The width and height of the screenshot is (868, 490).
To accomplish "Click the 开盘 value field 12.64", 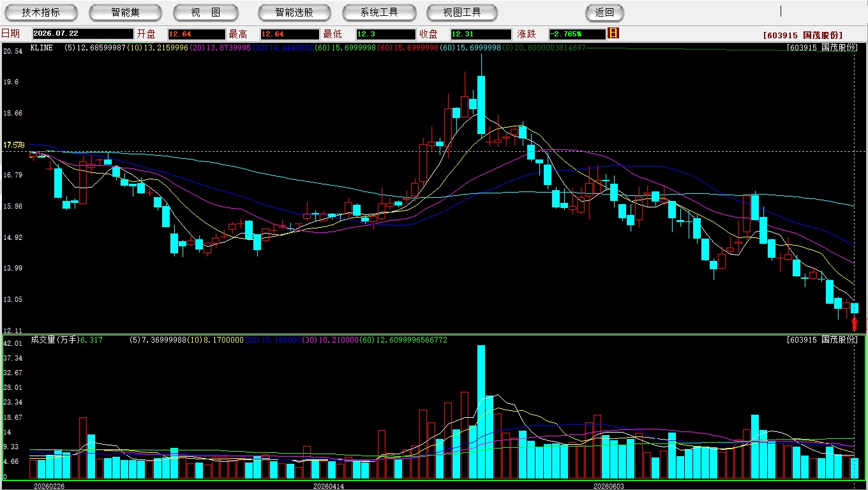I will [x=197, y=34].
